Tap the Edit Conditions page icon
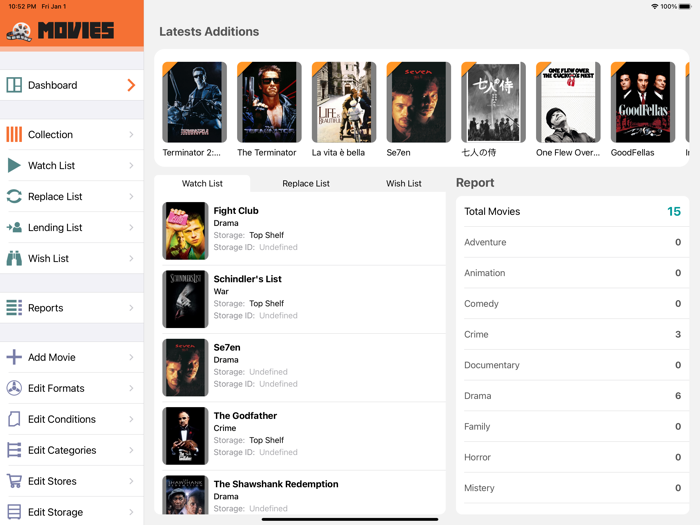This screenshot has width=700, height=525. click(14, 419)
